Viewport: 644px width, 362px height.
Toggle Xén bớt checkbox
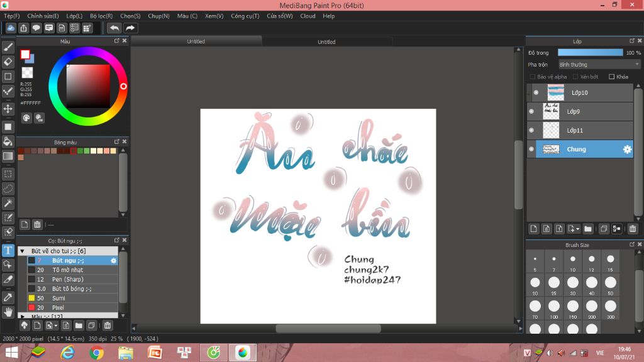575,77
